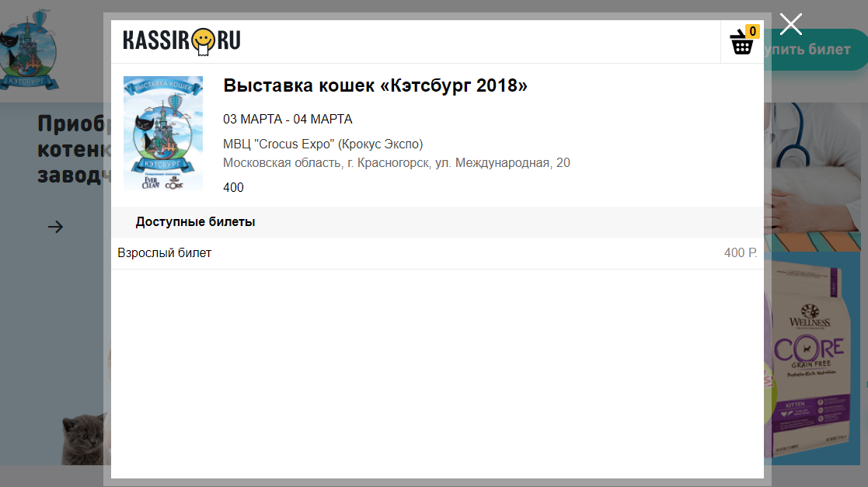Close the ticket popup with the X
This screenshot has width=868, height=487.
click(790, 24)
